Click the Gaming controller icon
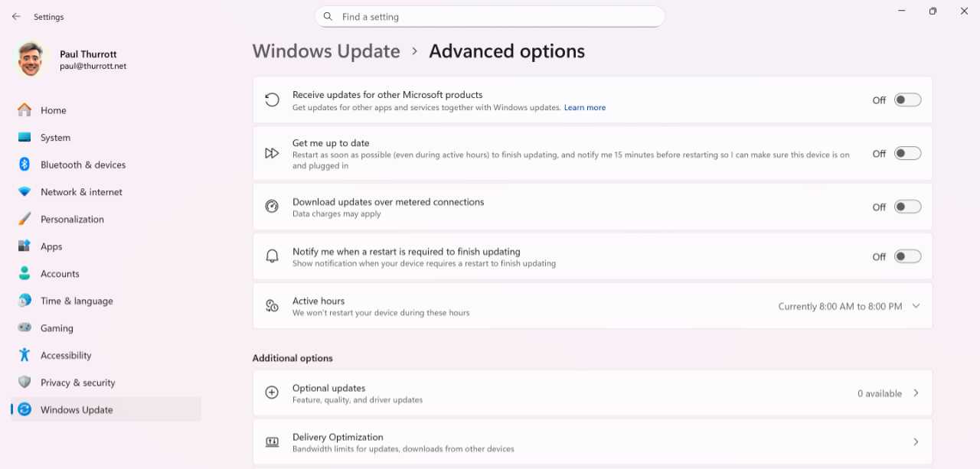 24,328
